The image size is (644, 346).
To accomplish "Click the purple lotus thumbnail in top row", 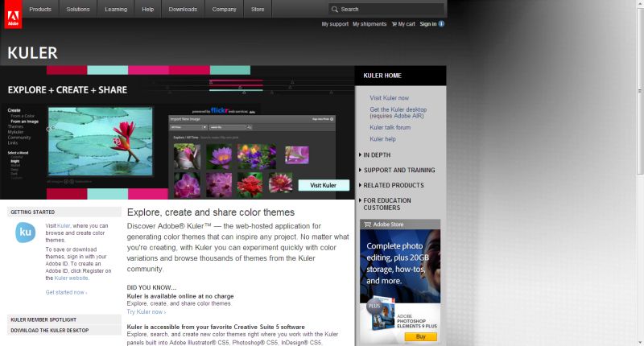I will pyautogui.click(x=219, y=156).
